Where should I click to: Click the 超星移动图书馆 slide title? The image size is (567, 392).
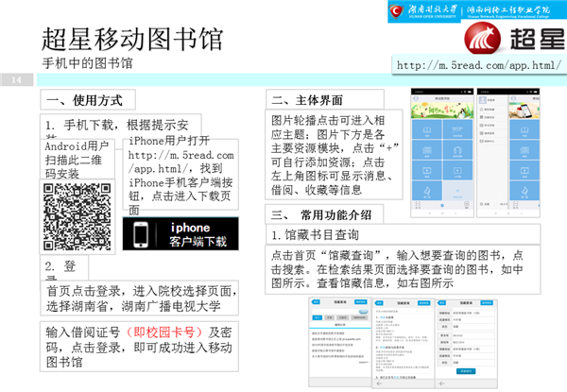coord(132,39)
